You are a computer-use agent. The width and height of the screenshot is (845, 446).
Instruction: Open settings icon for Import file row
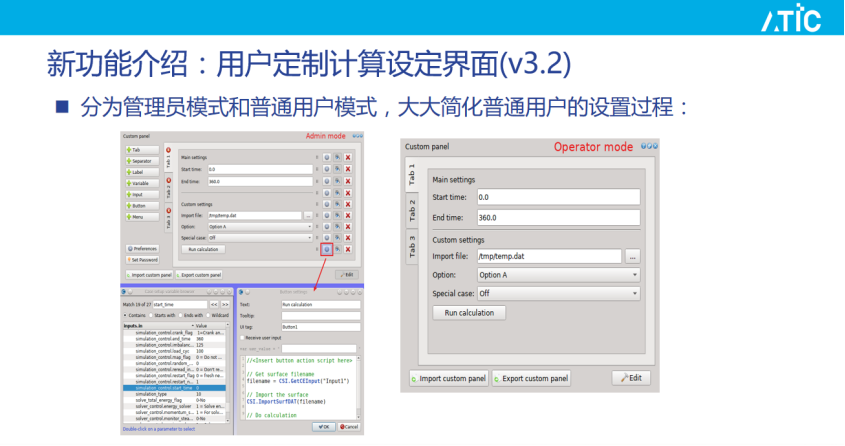click(327, 215)
